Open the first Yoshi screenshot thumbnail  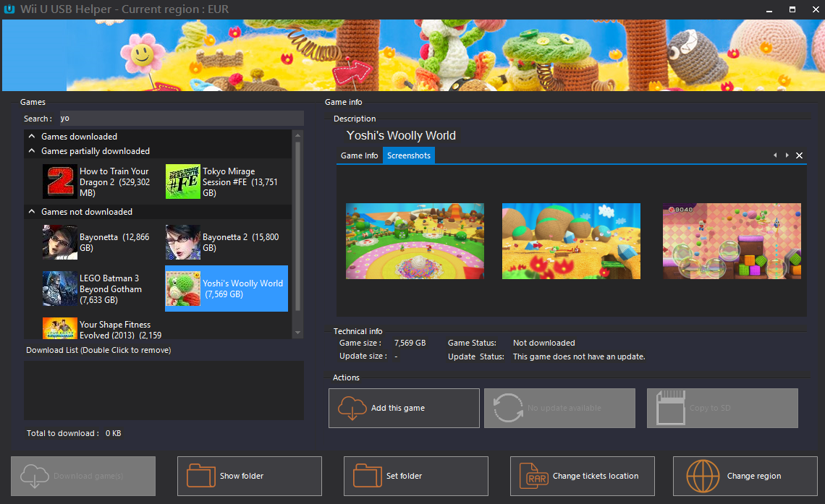tap(415, 241)
